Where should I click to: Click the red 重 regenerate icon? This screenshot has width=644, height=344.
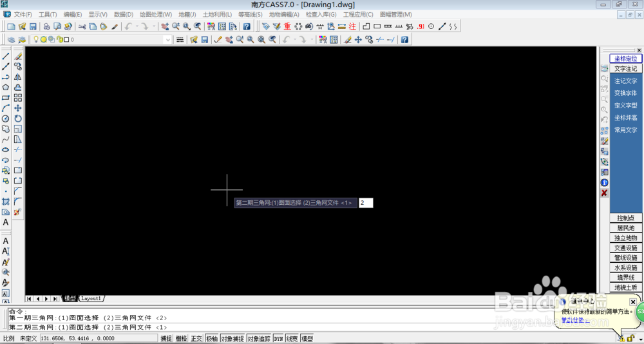coord(287,26)
